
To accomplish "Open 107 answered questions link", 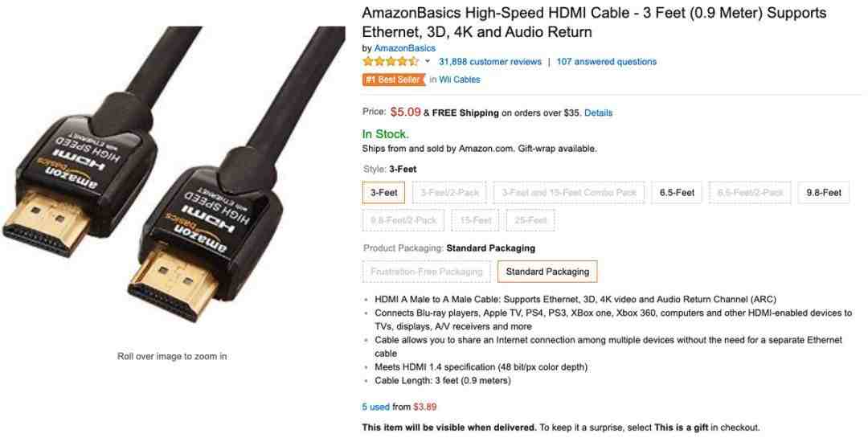I will (x=606, y=61).
